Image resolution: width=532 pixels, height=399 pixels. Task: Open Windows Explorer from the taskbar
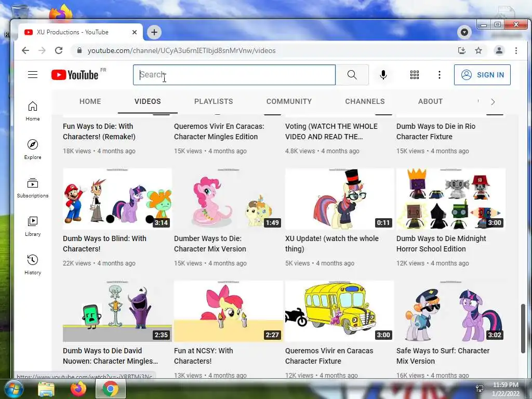click(x=46, y=389)
